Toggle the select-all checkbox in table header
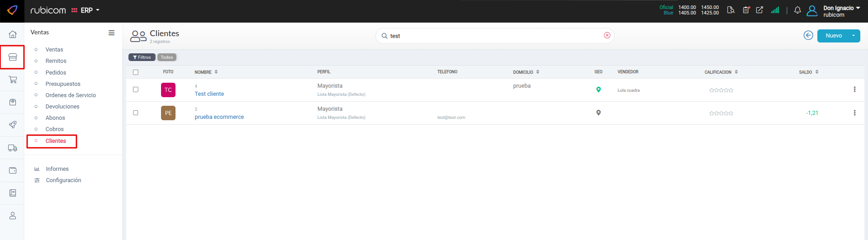Screen dimensions: 868x240 pyautogui.click(x=136, y=72)
